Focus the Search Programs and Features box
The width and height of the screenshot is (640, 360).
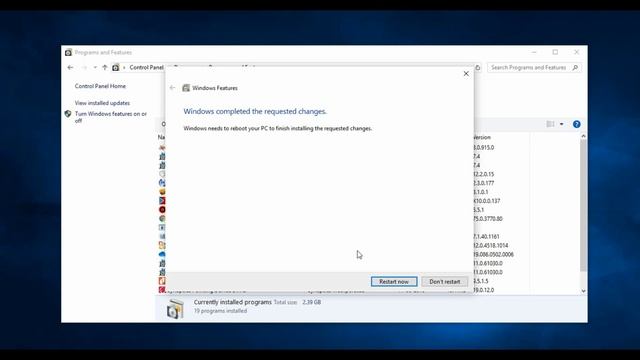[534, 67]
